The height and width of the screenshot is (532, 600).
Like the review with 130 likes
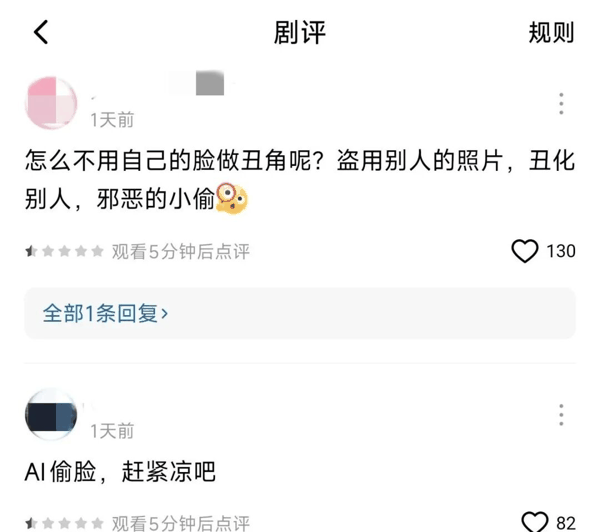[x=525, y=251]
